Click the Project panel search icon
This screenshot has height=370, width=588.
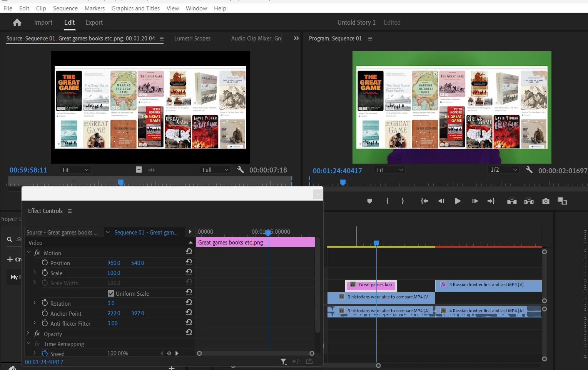[x=10, y=239]
